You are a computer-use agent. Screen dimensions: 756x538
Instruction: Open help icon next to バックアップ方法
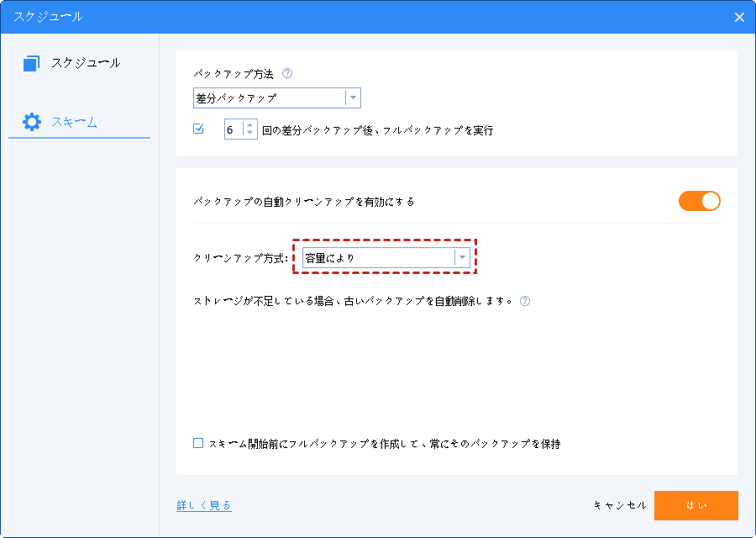(287, 73)
